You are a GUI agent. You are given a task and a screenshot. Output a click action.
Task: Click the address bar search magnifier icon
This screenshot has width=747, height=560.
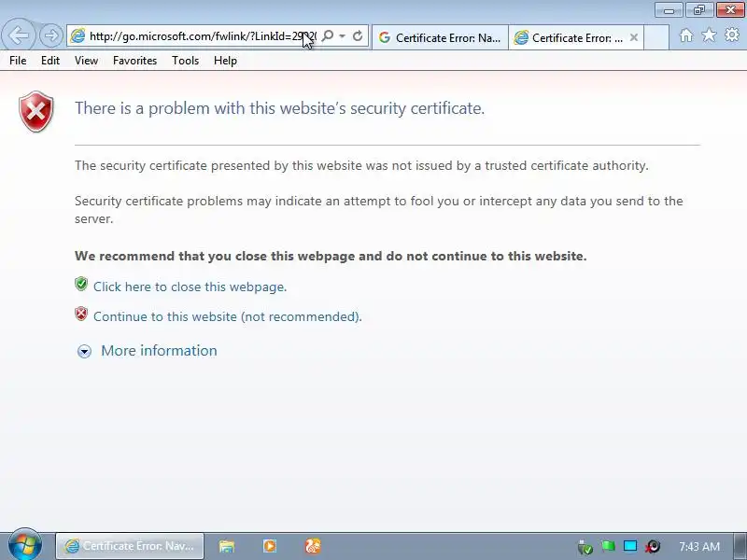328,35
